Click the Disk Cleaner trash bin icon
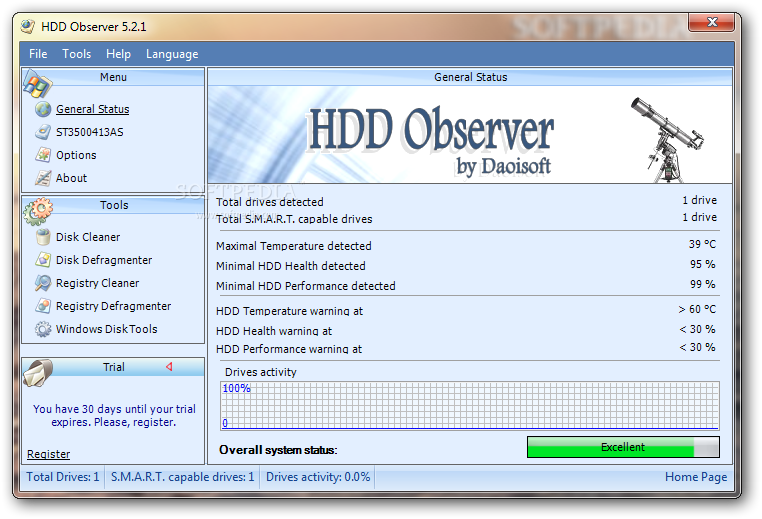 tap(43, 237)
